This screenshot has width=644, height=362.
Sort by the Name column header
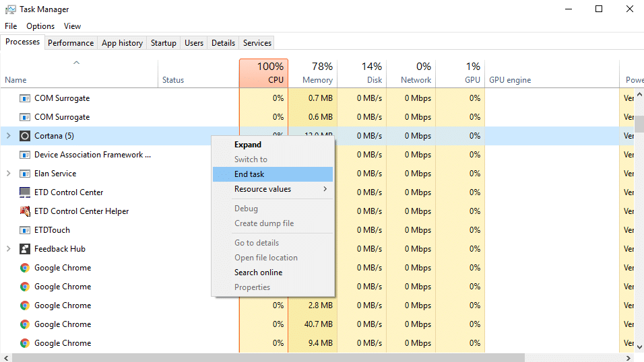coord(79,73)
